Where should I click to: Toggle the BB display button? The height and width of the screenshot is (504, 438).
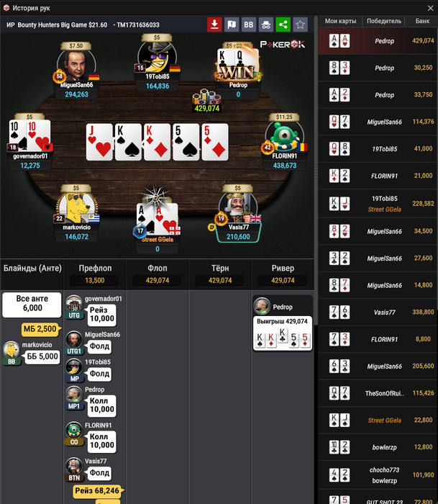pos(249,24)
